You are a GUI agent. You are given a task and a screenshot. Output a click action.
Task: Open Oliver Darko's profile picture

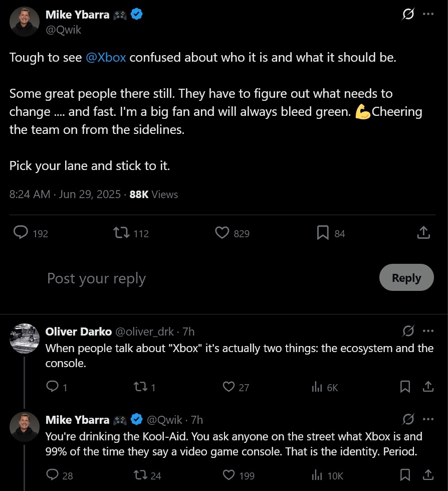[25, 339]
